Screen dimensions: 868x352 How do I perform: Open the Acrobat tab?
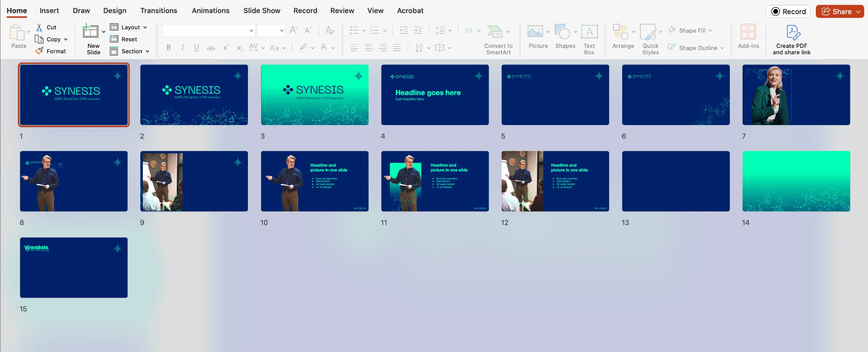pyautogui.click(x=410, y=11)
